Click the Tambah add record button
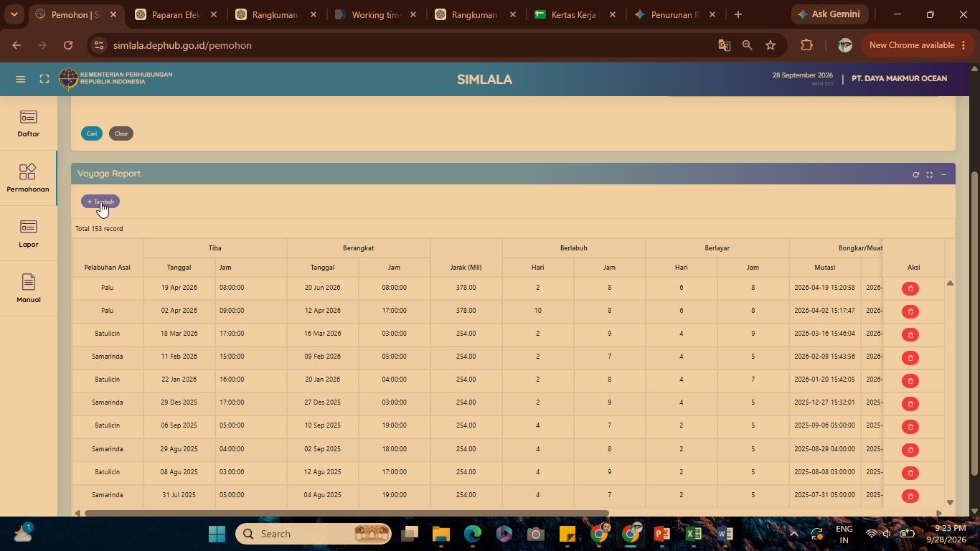The width and height of the screenshot is (980, 551). (100, 202)
